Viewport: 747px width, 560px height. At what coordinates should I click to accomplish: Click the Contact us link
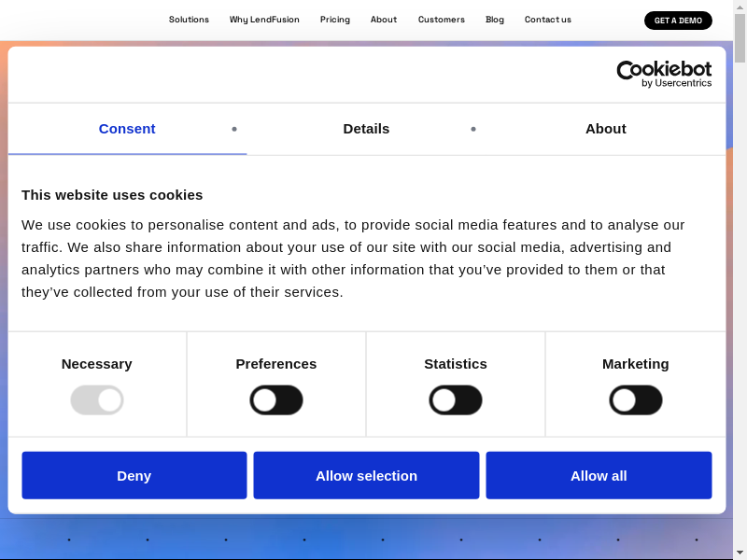(x=548, y=20)
